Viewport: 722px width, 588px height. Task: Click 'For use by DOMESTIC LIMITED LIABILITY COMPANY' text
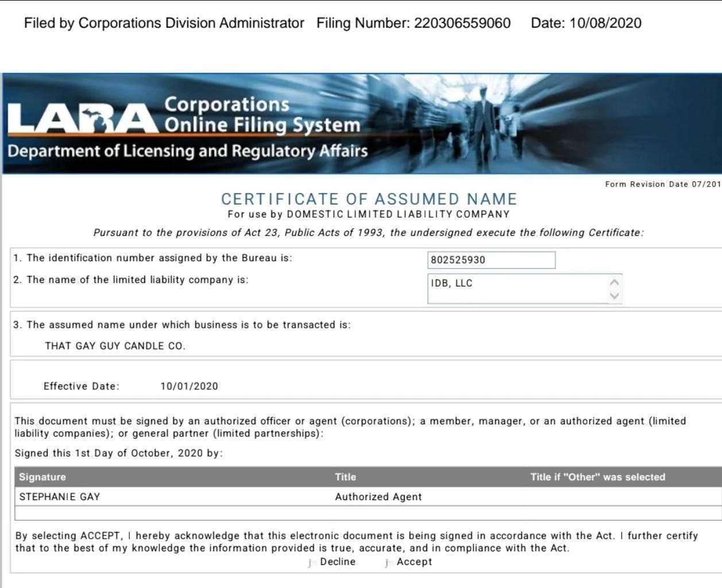369,214
